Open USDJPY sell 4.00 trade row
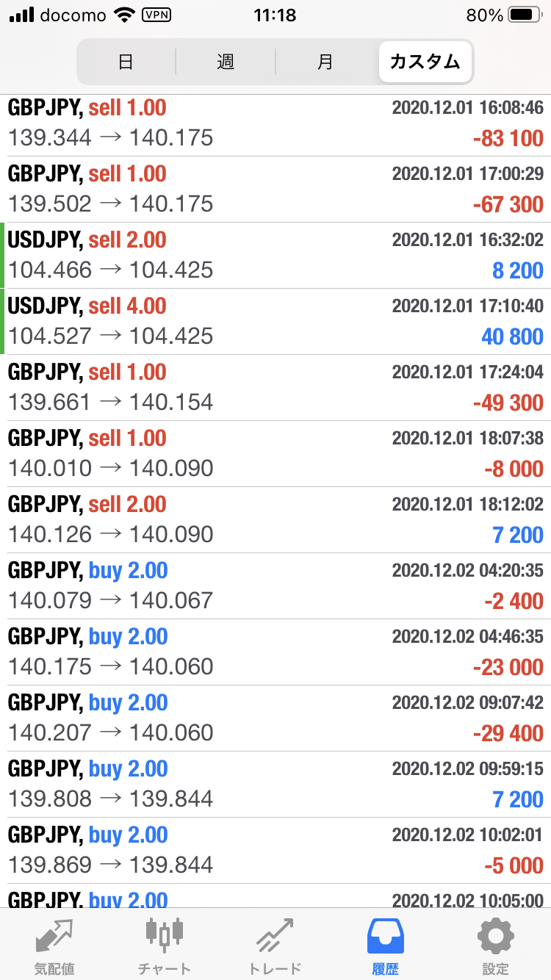Screen dimensions: 551x980 [x=275, y=321]
